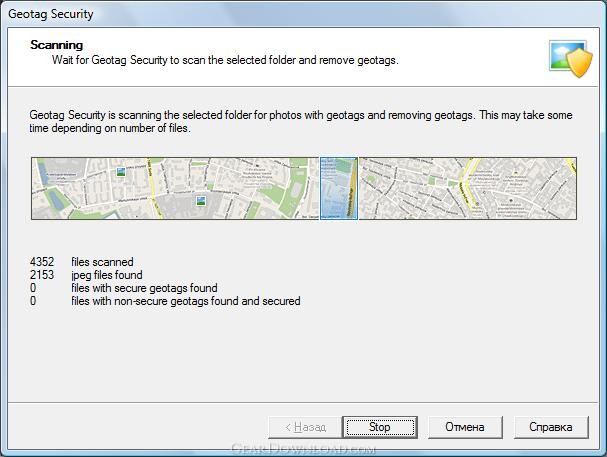Click the '2153' jpeg files count
Viewport: 607px width, 457px height.
(x=42, y=275)
